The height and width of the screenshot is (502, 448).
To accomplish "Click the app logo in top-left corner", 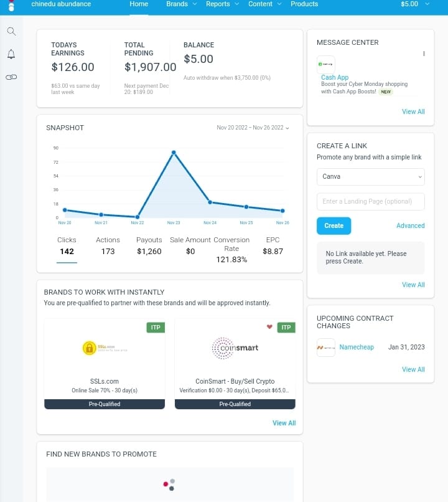I will click(11, 6).
